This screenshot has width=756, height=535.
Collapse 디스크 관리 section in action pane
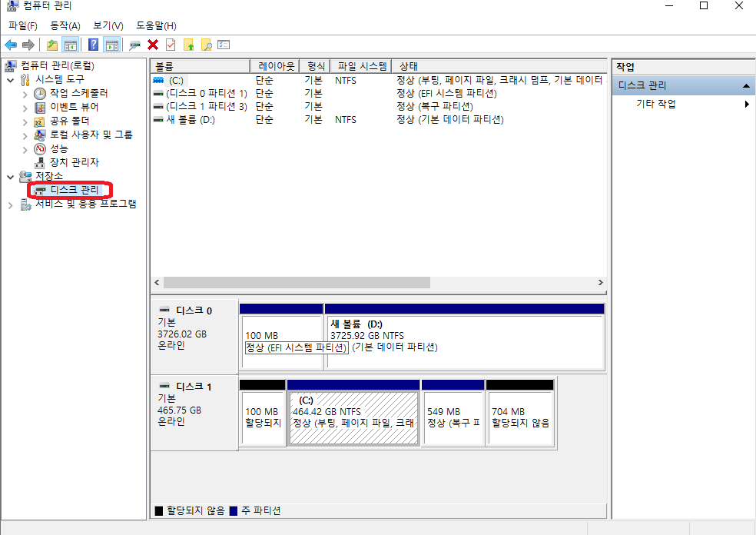point(746,86)
